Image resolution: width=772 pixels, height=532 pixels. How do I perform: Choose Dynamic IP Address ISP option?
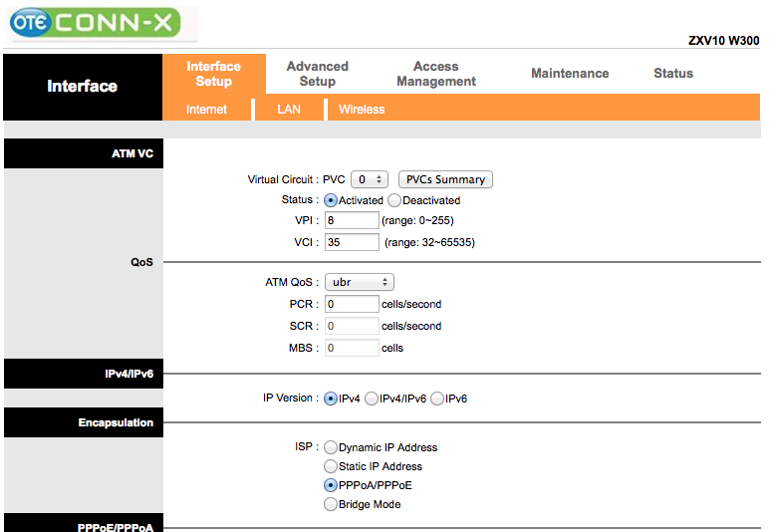(331, 447)
